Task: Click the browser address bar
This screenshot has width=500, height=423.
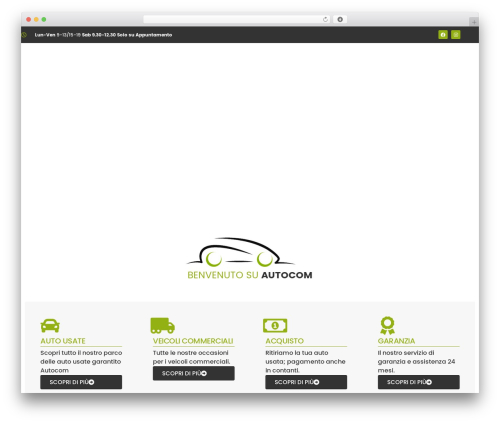Action: click(237, 20)
